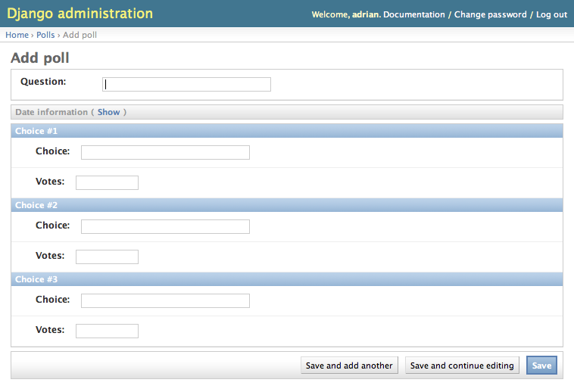Click the Home breadcrumb link
The image size is (574, 392).
17,35
